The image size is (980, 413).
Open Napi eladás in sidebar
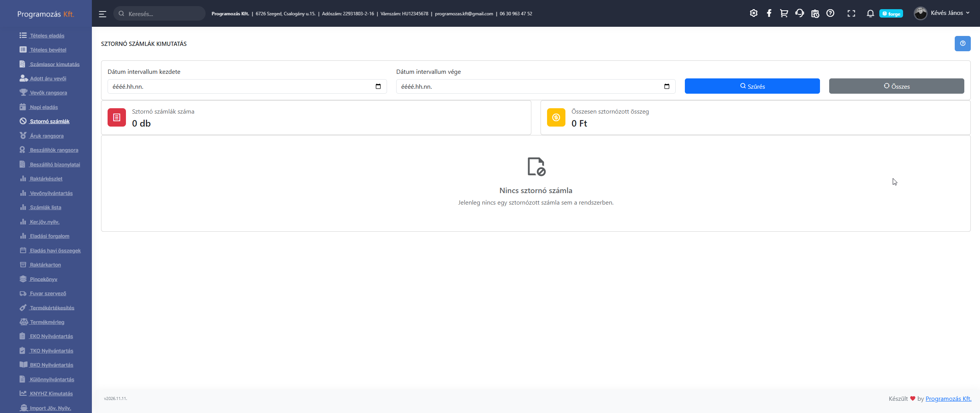[44, 107]
